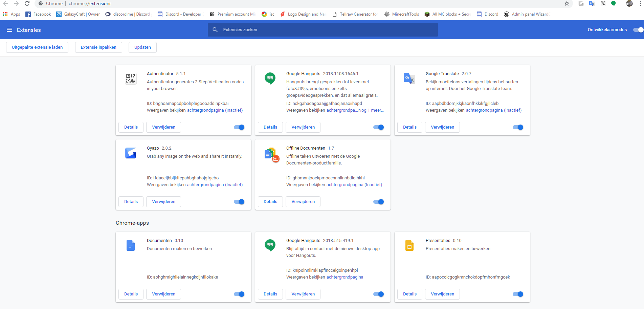Open Details for Offline Documenten
Screen dimensions: 644x309
[270, 202]
